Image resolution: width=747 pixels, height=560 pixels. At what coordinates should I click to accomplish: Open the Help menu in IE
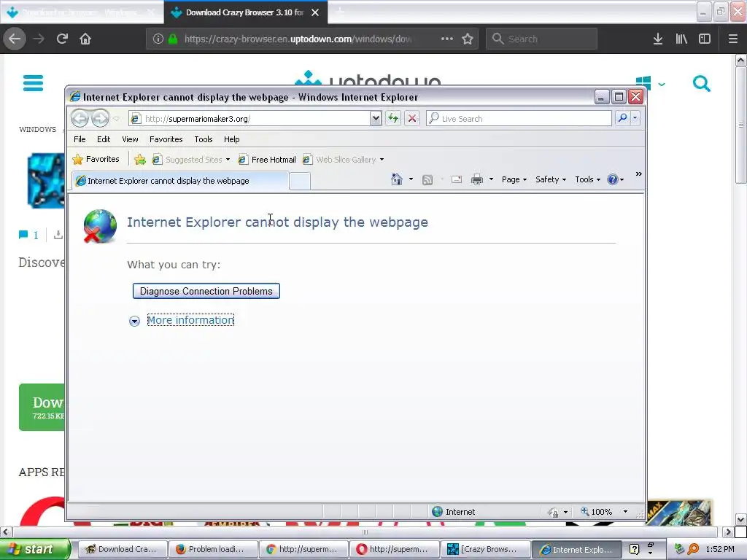(x=231, y=139)
